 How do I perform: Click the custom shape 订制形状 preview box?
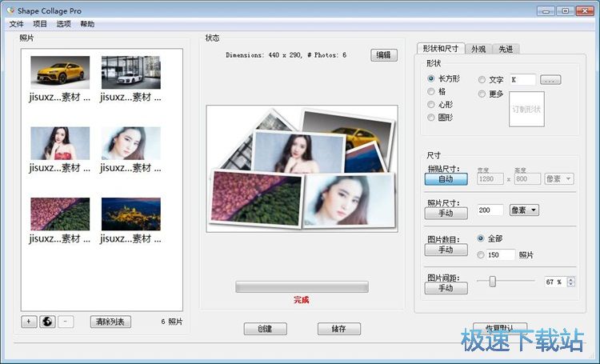coord(526,109)
